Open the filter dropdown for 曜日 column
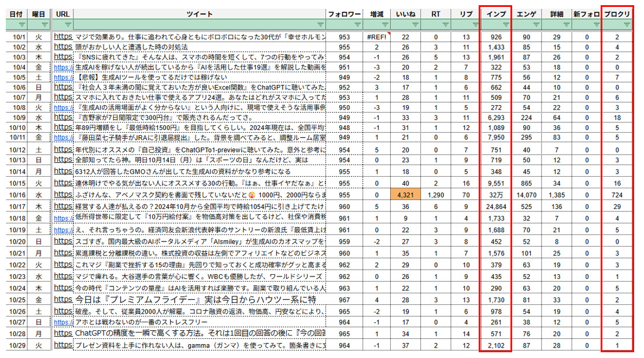Screen dimensions: 644x358 click(x=45, y=25)
